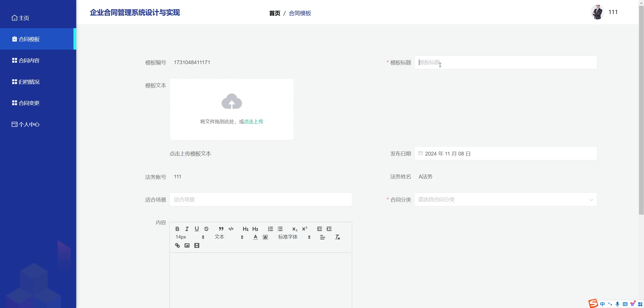644x308 pixels.
Task: Click the blockquote icon in editor
Action: pos(221,229)
